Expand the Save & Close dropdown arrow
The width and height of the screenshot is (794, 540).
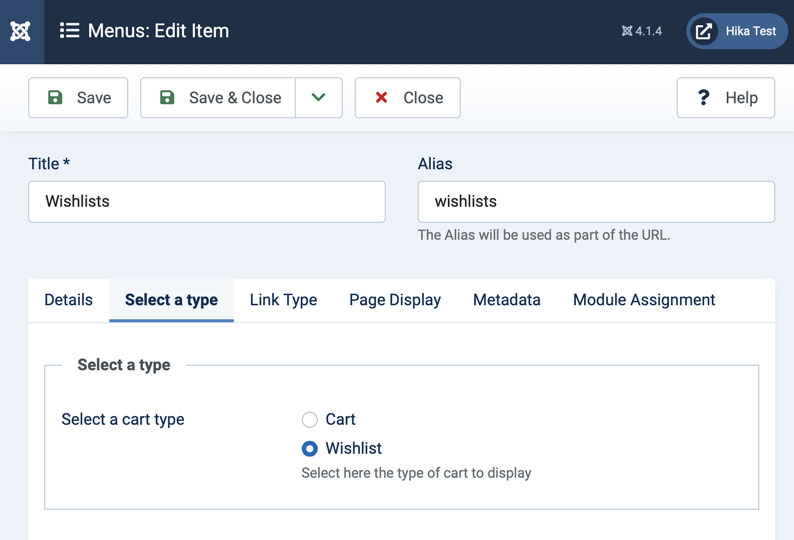coord(319,98)
